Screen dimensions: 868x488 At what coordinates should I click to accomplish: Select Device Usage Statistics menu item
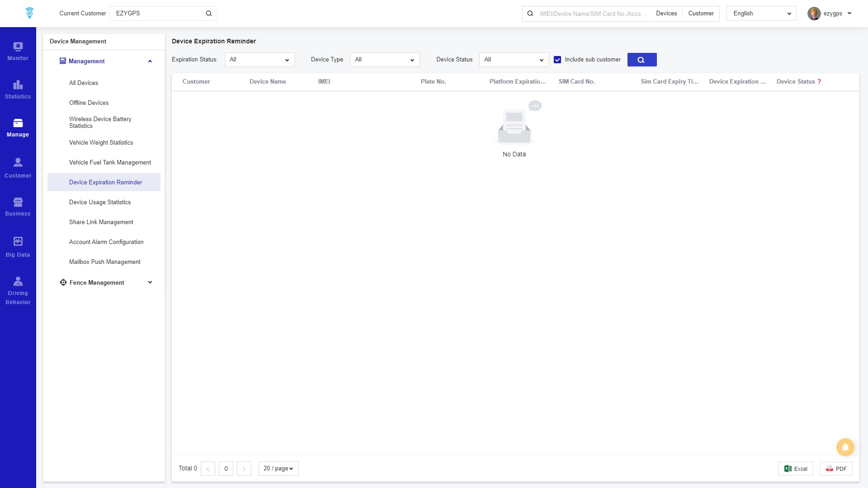pos(100,202)
